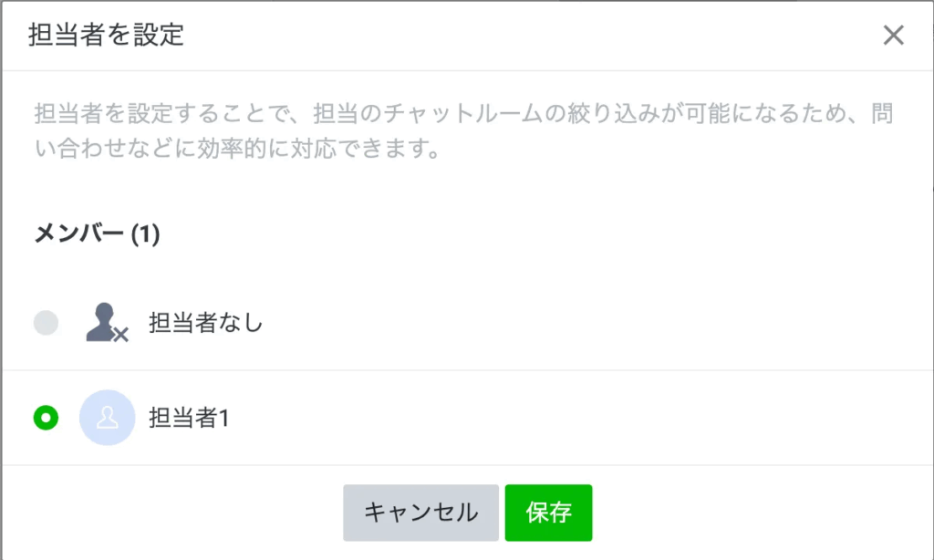The image size is (934, 560).
Task: Click the divider line between the member rows
Action: 467,370
